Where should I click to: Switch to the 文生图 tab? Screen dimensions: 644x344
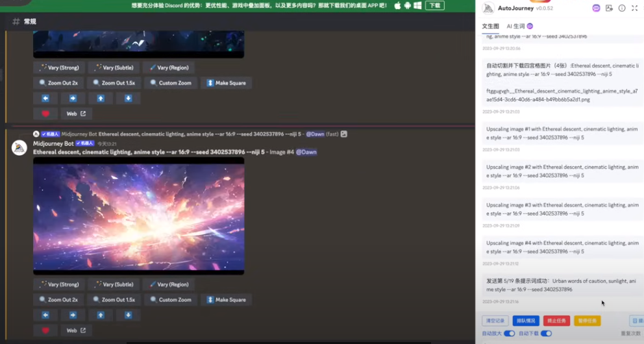point(490,26)
